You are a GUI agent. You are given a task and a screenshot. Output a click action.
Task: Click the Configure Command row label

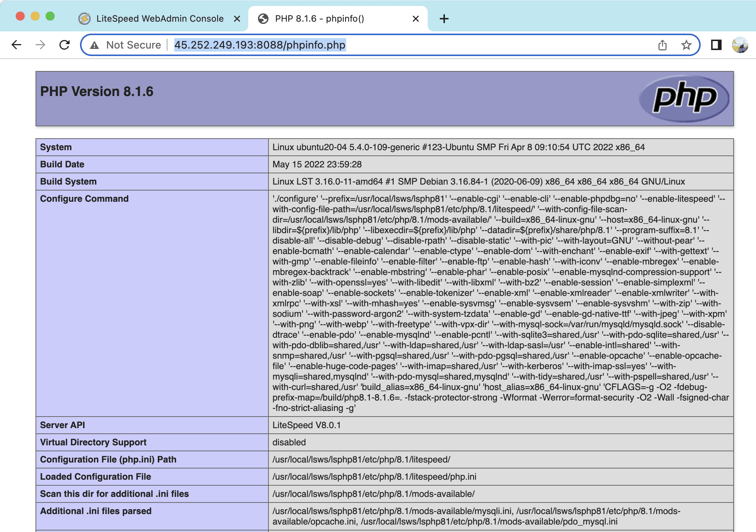coord(84,199)
